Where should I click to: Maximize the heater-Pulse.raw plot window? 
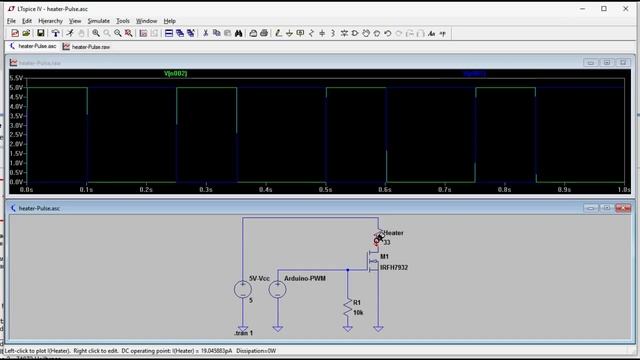pos(607,62)
